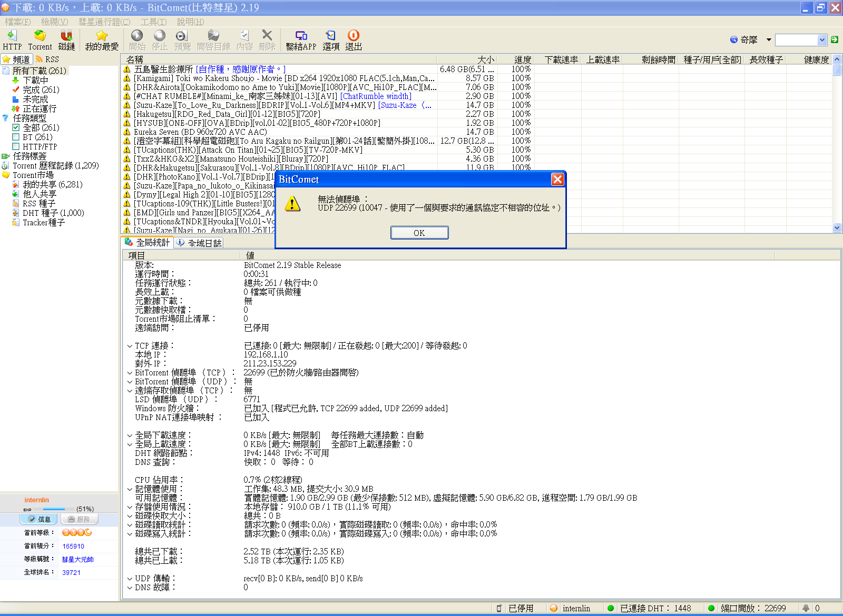Open 我的最愛 favorites star icon
Image resolution: width=843 pixels, height=616 pixels.
[x=102, y=36]
